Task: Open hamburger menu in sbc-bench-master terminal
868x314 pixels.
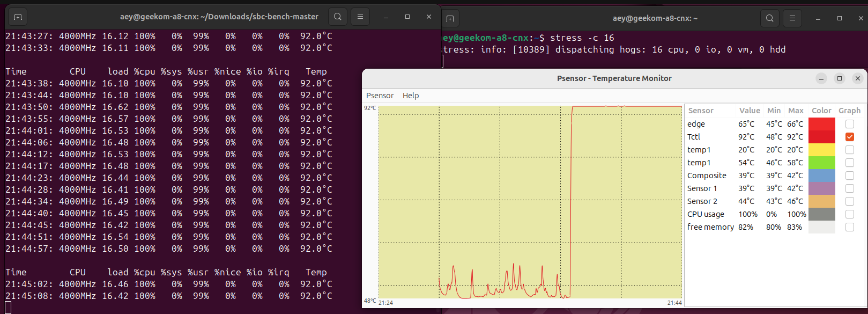Action: pyautogui.click(x=360, y=17)
